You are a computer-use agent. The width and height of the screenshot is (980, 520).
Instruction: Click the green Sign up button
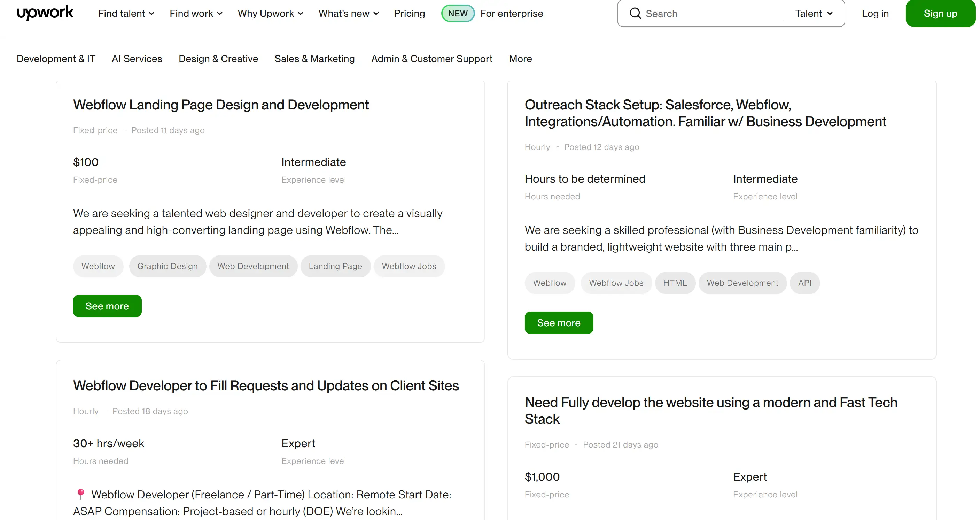pyautogui.click(x=940, y=13)
